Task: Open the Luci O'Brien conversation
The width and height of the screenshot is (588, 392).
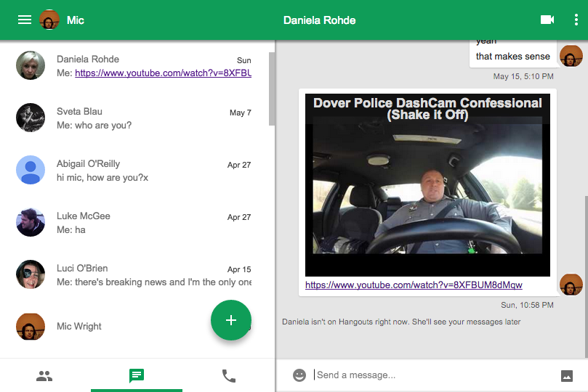Action: tap(138, 275)
